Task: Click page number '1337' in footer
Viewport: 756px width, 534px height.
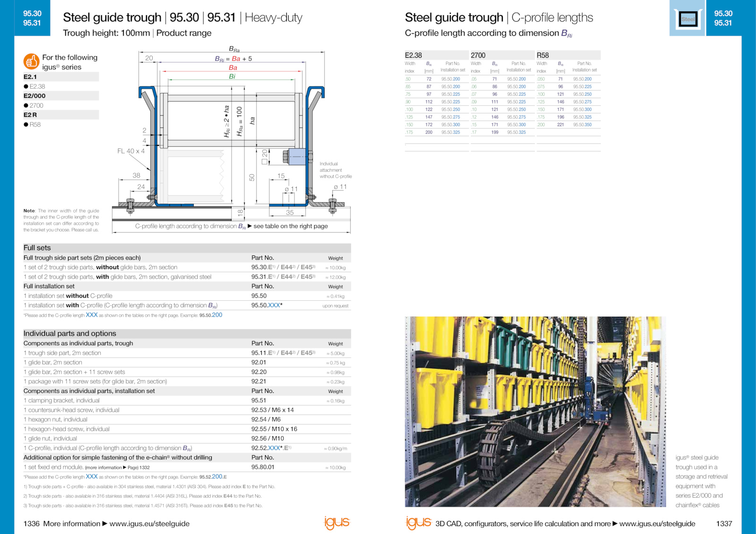Action: click(x=724, y=524)
